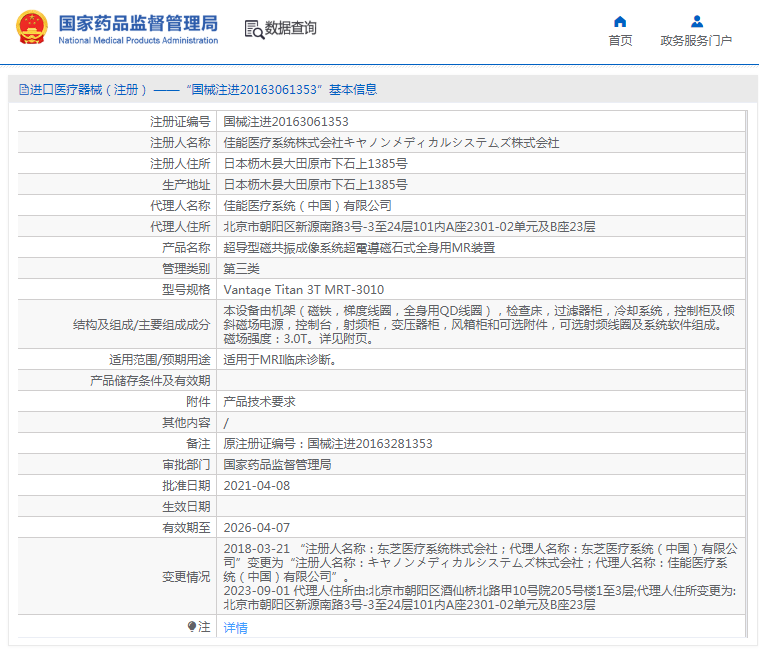
Task: Click the 结构及组成/主要组成成分 label
Action: tap(141, 324)
